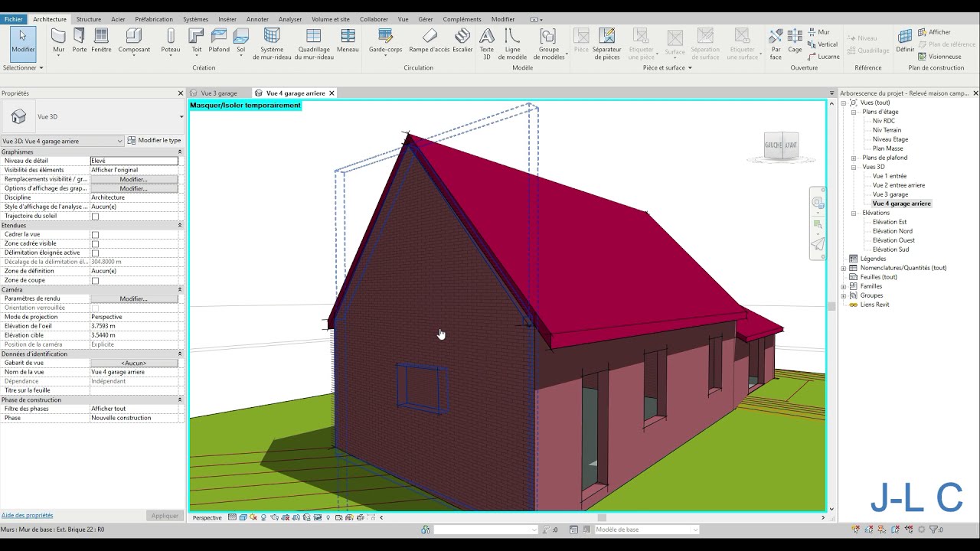The height and width of the screenshot is (551, 980).
Task: Click the Lucarne dormer tool
Action: tap(823, 57)
